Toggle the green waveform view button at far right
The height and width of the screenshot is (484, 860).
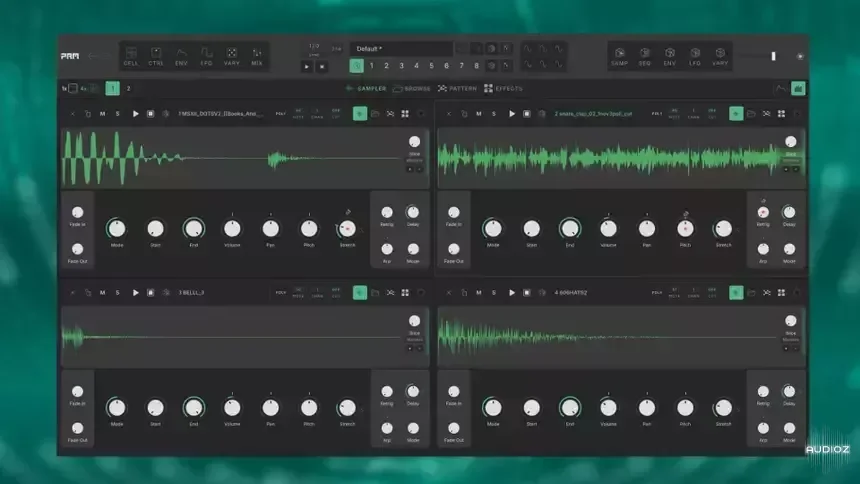coord(798,88)
